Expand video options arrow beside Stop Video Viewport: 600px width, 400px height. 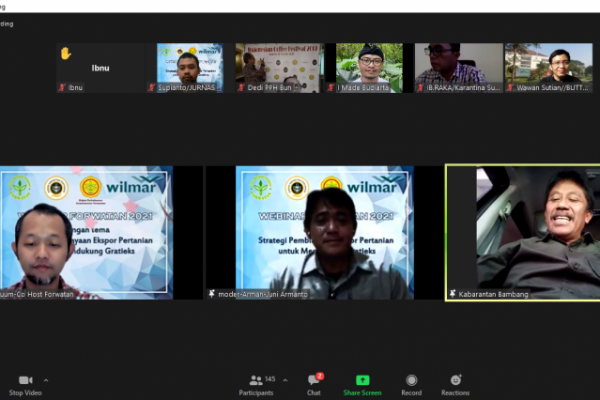(x=45, y=380)
